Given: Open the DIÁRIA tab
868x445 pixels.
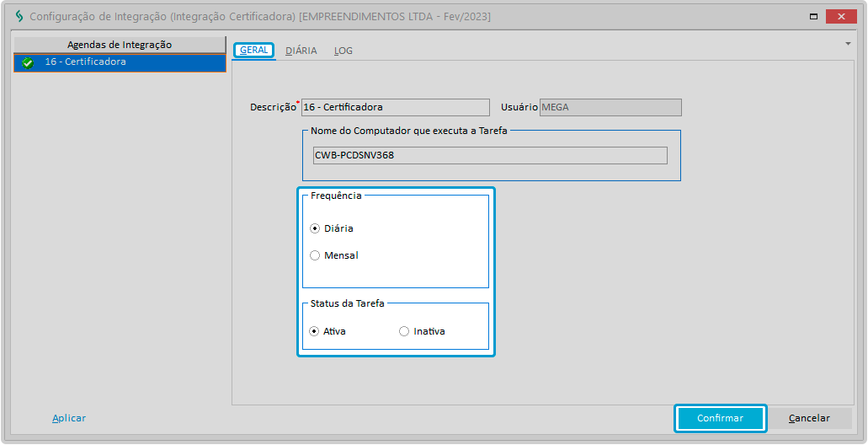Looking at the screenshot, I should pos(301,51).
